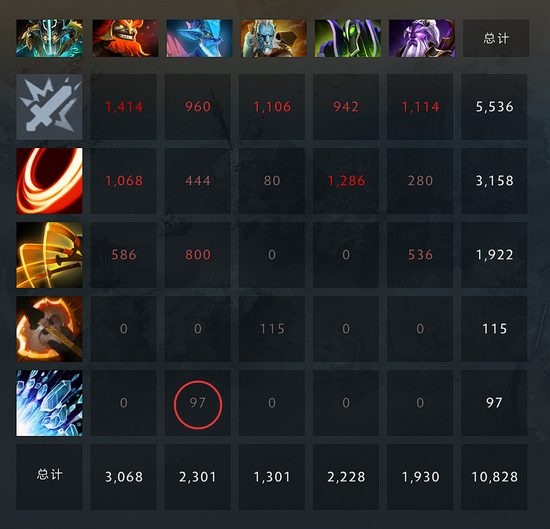The image size is (550, 529).
Task: Select the Phantom Lancer hero portrait
Action: (x=274, y=38)
